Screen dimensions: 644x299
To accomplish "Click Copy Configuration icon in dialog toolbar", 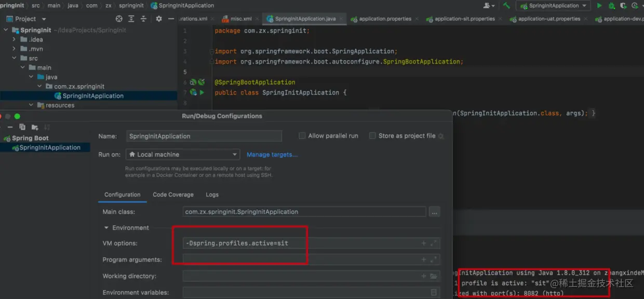I will [x=22, y=127].
